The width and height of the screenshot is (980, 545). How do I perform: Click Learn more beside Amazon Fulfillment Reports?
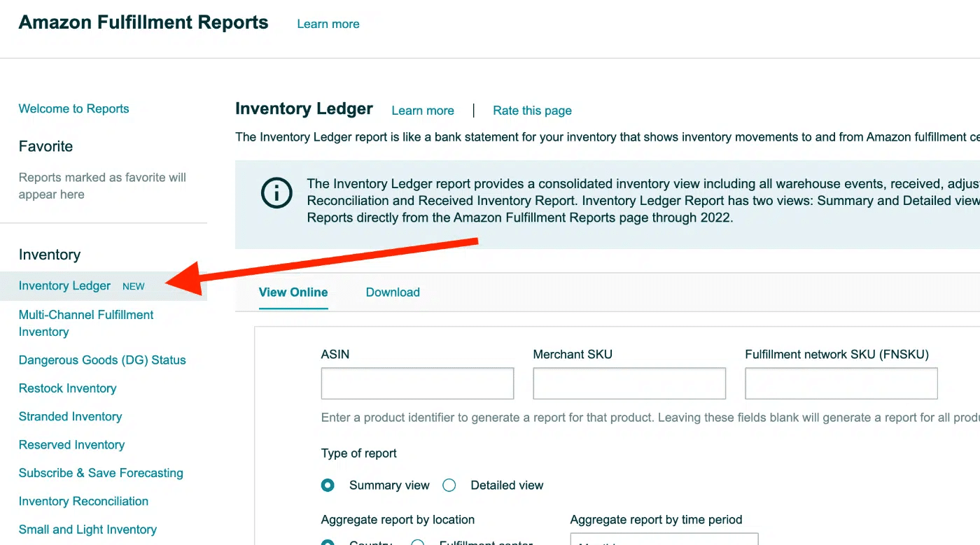328,24
